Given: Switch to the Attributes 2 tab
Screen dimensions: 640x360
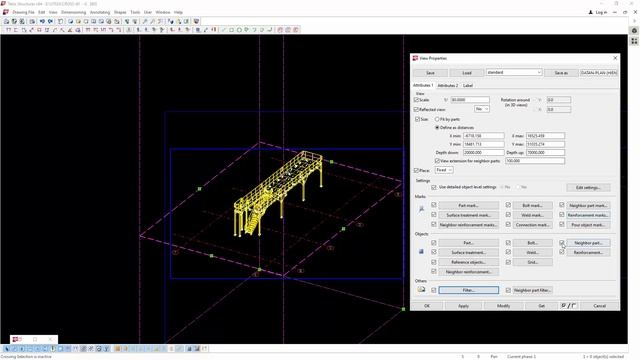Looking at the screenshot, I should tap(448, 86).
